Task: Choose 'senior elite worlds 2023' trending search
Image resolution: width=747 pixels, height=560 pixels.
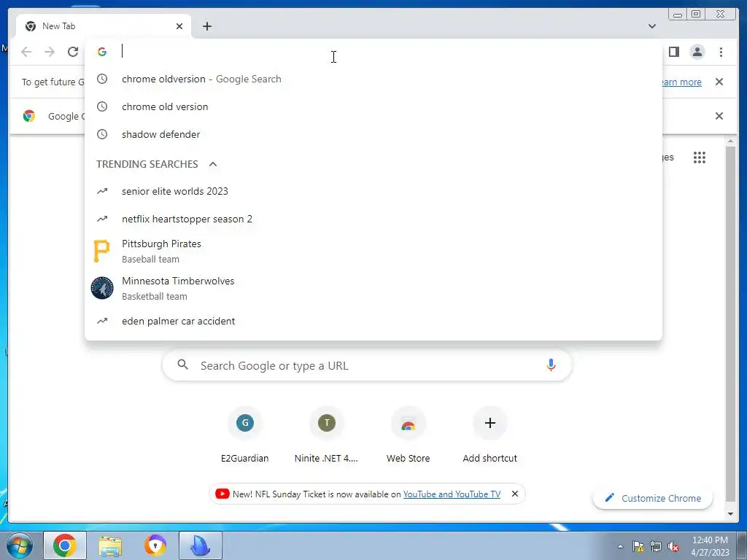Action: (x=373, y=192)
